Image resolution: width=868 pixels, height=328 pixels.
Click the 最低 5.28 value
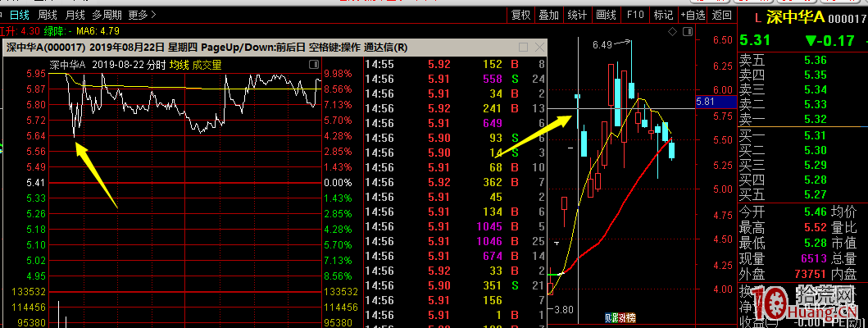(815, 242)
